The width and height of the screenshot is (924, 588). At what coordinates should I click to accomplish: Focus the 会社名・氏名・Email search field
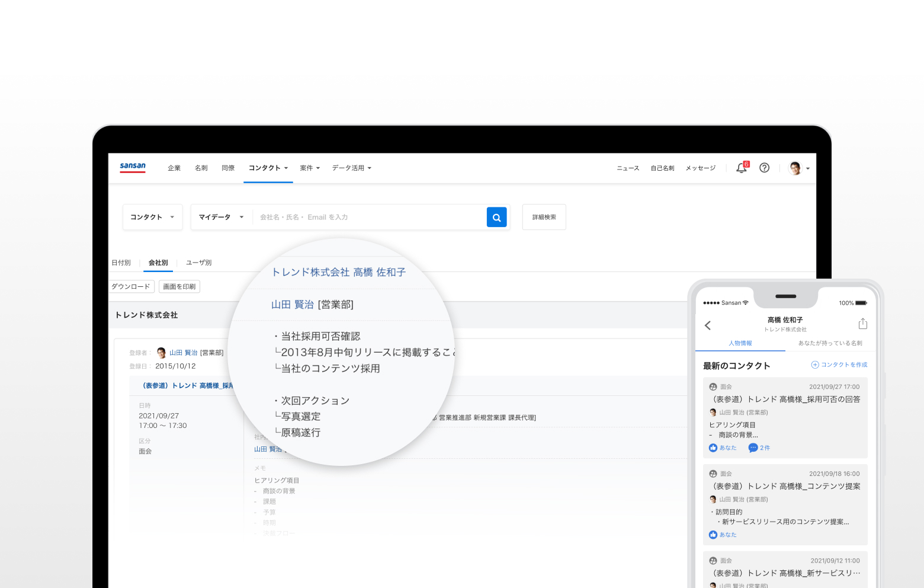click(367, 218)
